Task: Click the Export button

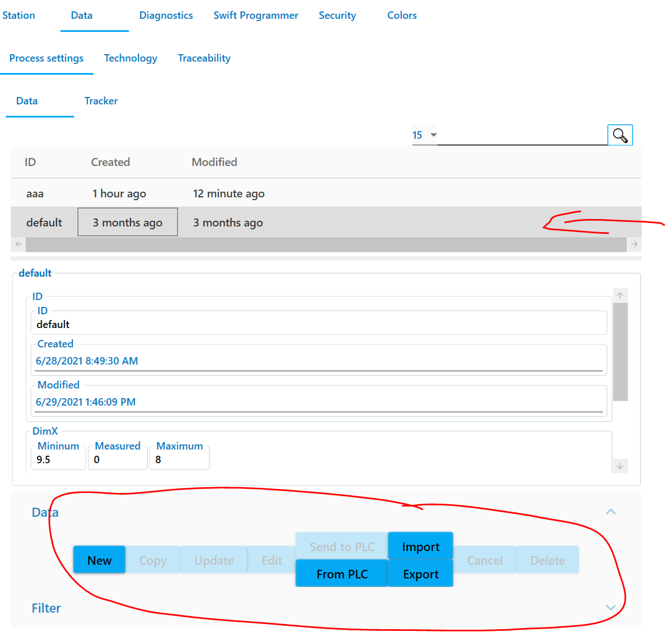Action: pyautogui.click(x=420, y=574)
